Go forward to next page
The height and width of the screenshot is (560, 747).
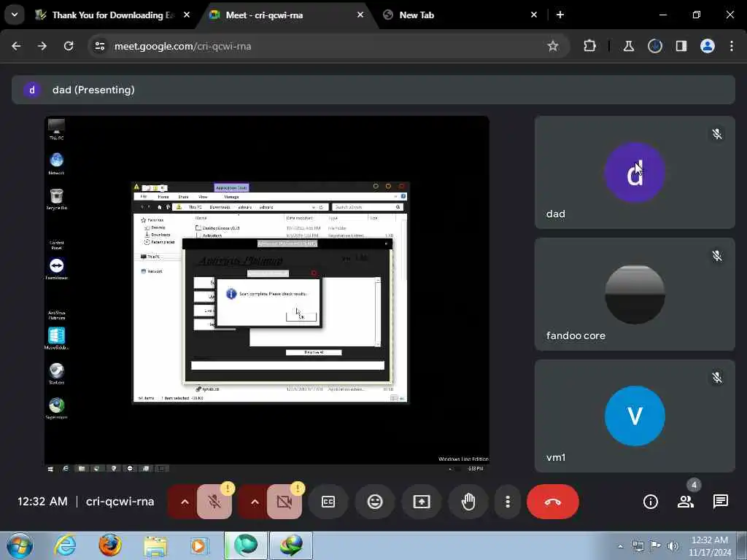(42, 46)
